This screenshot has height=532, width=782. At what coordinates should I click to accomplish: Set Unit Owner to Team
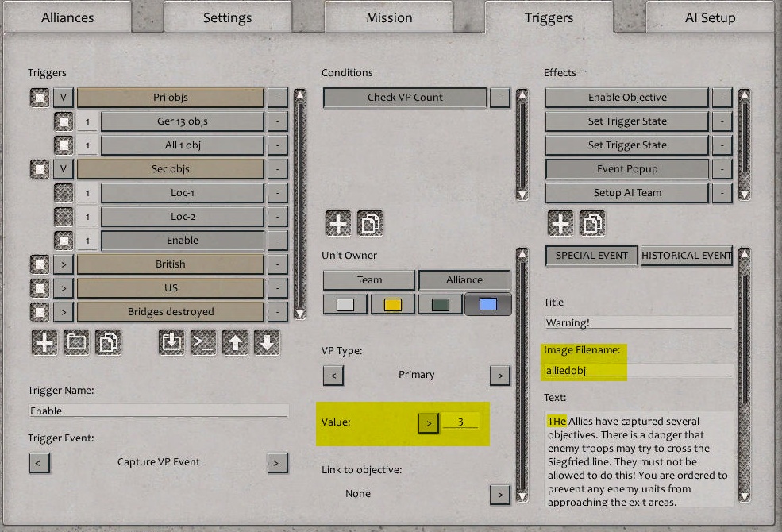coord(369,280)
